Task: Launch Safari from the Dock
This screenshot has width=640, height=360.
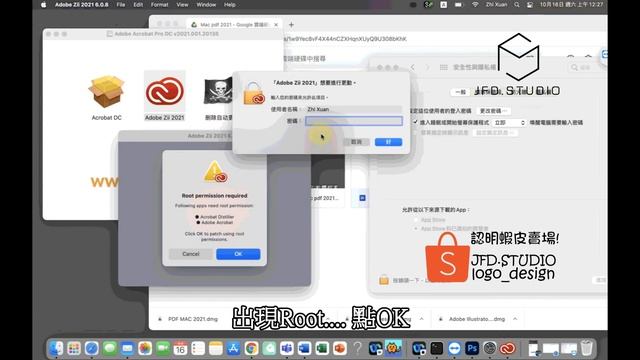Action: pyautogui.click(x=92, y=348)
